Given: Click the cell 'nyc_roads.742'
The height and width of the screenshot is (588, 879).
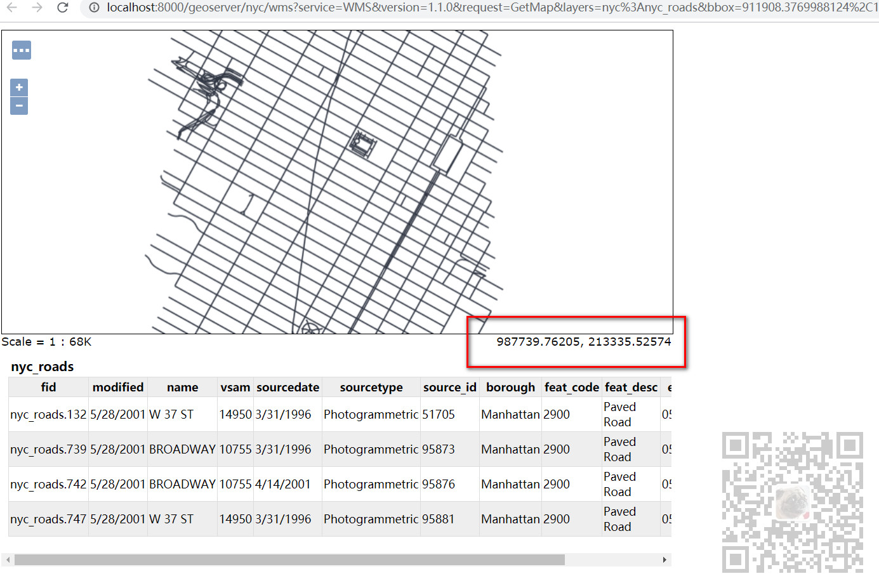Looking at the screenshot, I should click(x=48, y=485).
